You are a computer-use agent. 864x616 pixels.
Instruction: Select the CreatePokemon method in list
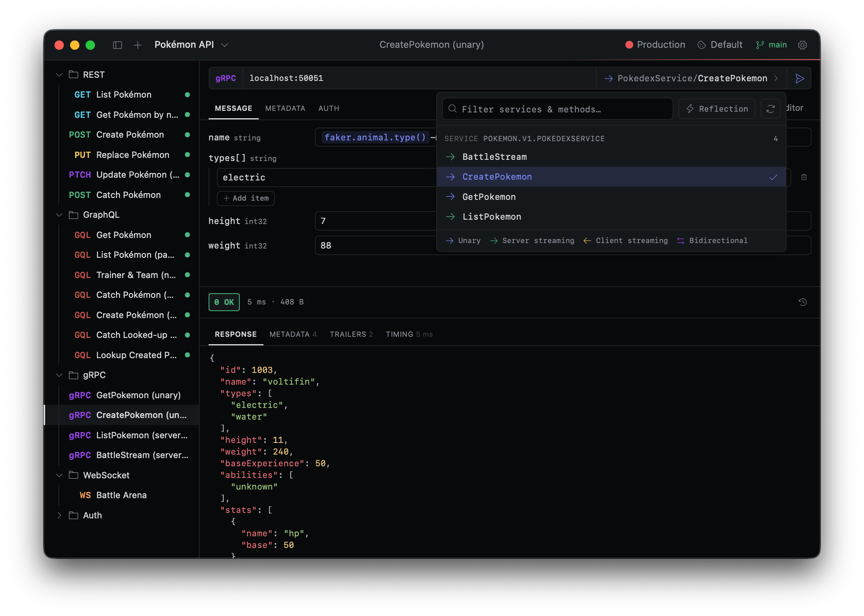coord(611,177)
